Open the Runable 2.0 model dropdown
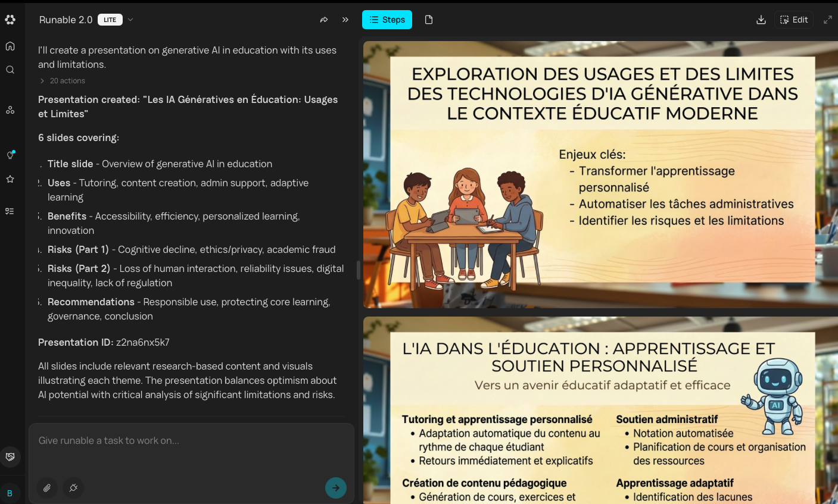The width and height of the screenshot is (838, 504). (130, 20)
